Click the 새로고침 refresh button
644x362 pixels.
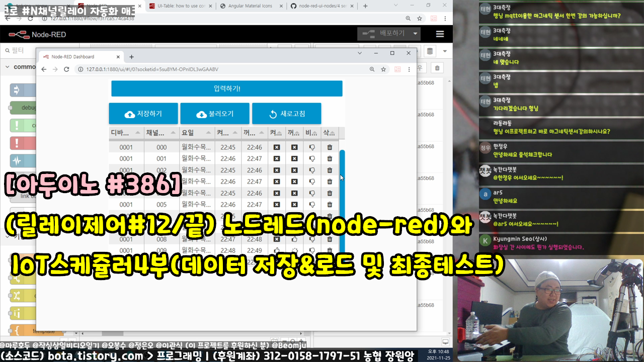point(287,114)
